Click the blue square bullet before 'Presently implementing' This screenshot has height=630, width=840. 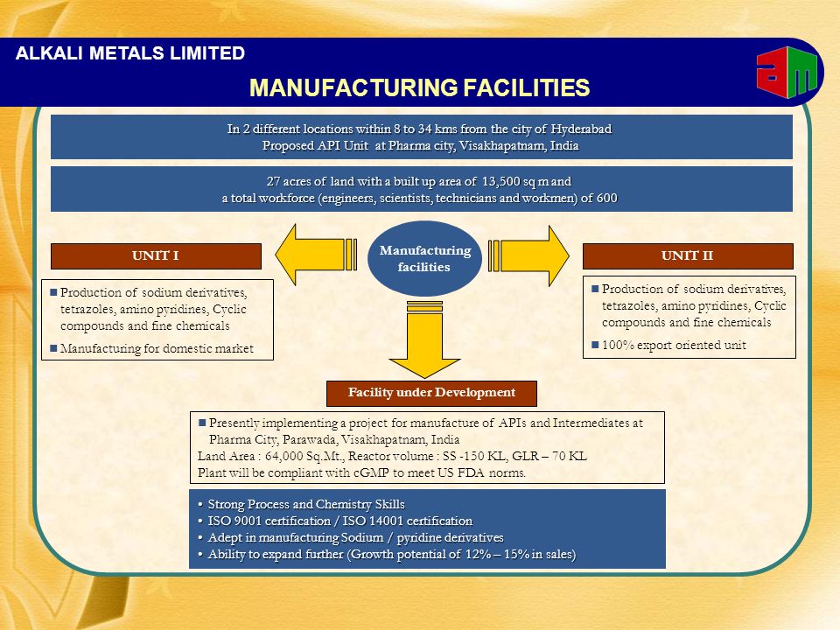(202, 423)
